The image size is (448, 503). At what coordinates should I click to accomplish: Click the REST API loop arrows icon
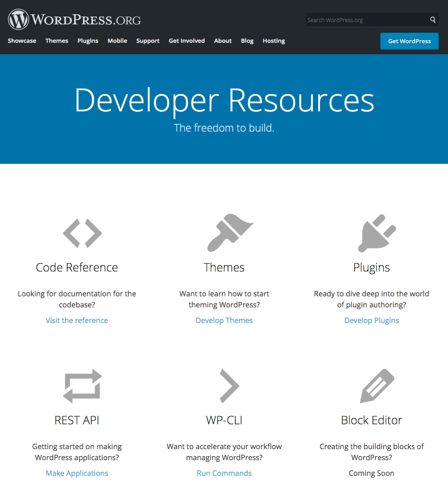tap(82, 386)
